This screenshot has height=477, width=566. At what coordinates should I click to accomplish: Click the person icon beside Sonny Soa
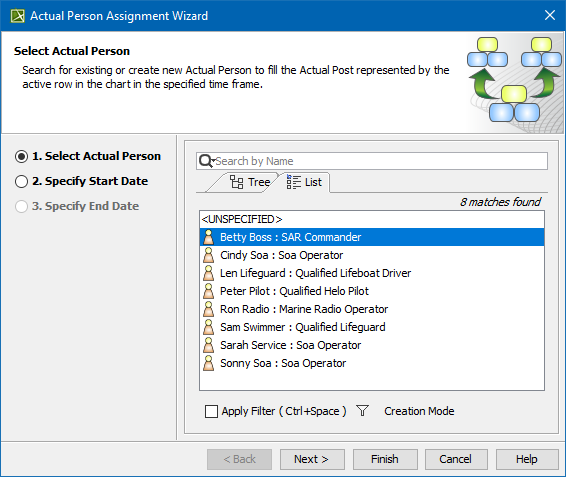pyautogui.click(x=208, y=363)
